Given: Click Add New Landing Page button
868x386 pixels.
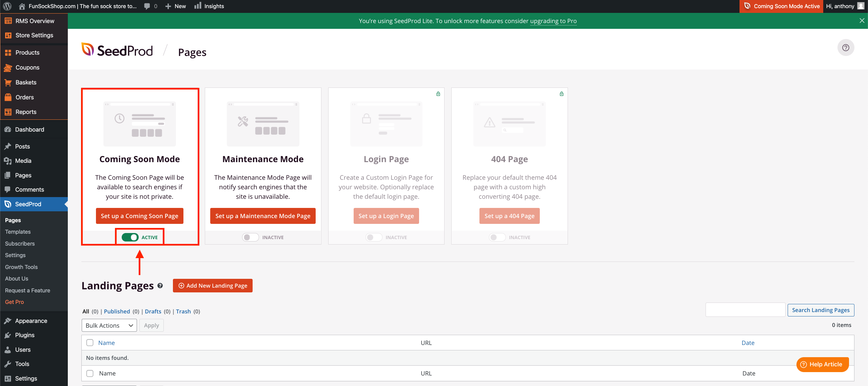Looking at the screenshot, I should click(x=213, y=286).
